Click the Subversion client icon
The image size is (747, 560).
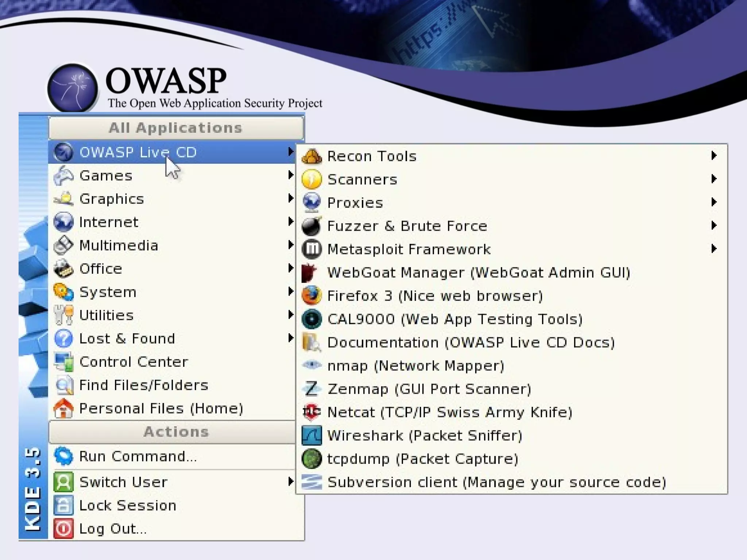[x=311, y=482]
